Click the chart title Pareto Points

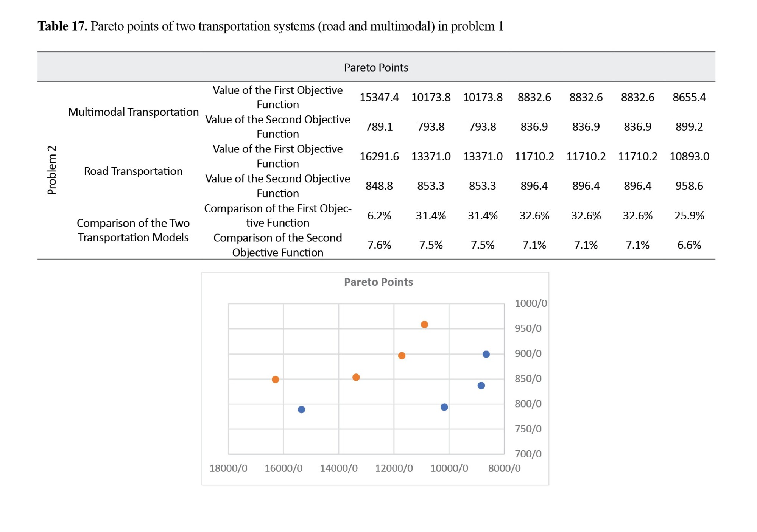pyautogui.click(x=378, y=282)
